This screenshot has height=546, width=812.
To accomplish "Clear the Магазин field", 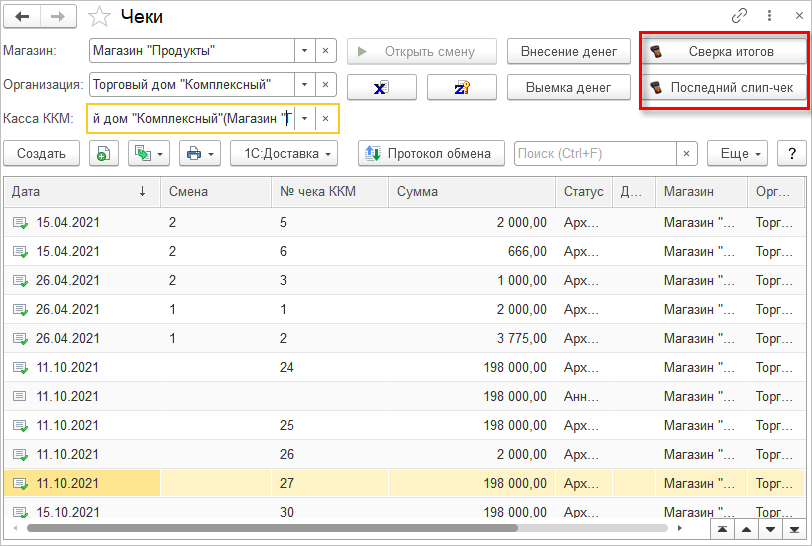I will coord(325,50).
